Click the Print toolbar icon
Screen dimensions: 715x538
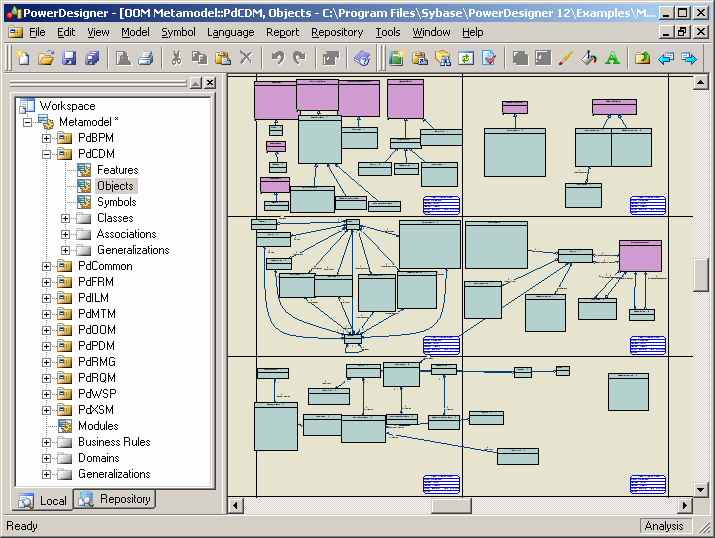coord(146,58)
